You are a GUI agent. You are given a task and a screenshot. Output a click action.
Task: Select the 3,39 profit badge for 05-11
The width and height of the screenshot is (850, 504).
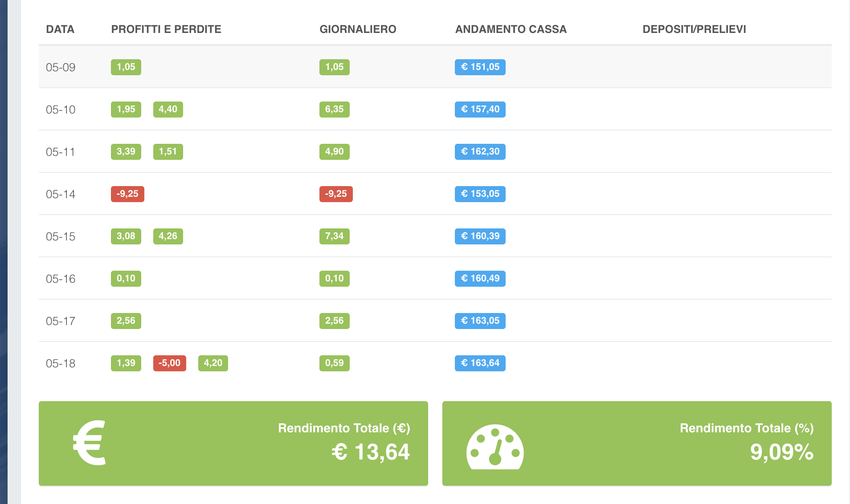(x=126, y=152)
